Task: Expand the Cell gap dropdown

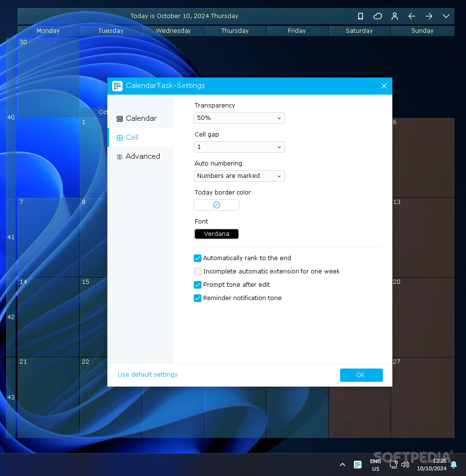Action: (x=239, y=147)
